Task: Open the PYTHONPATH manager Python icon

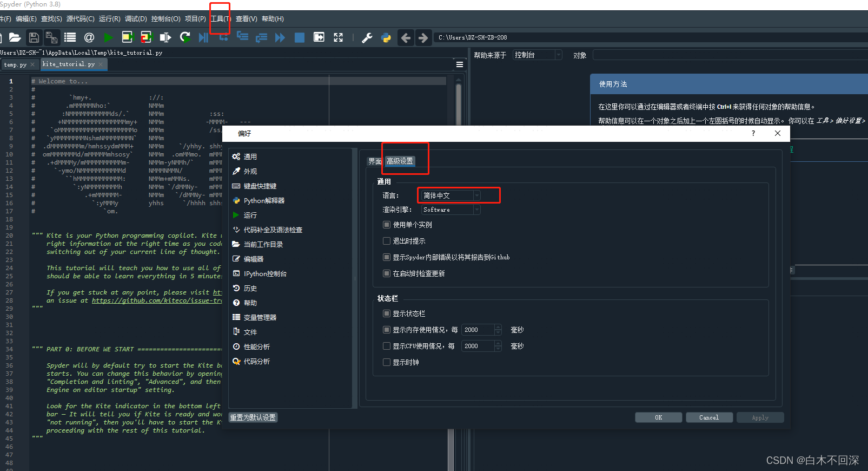Action: point(386,37)
